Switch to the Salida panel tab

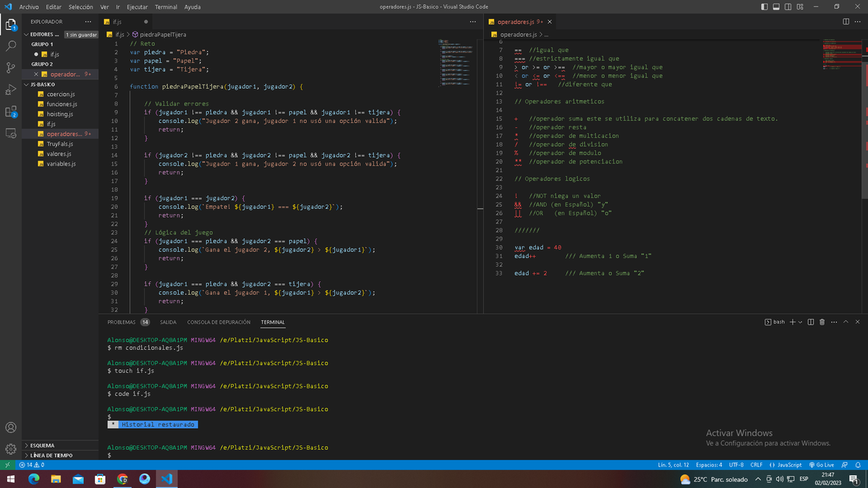pyautogui.click(x=168, y=322)
